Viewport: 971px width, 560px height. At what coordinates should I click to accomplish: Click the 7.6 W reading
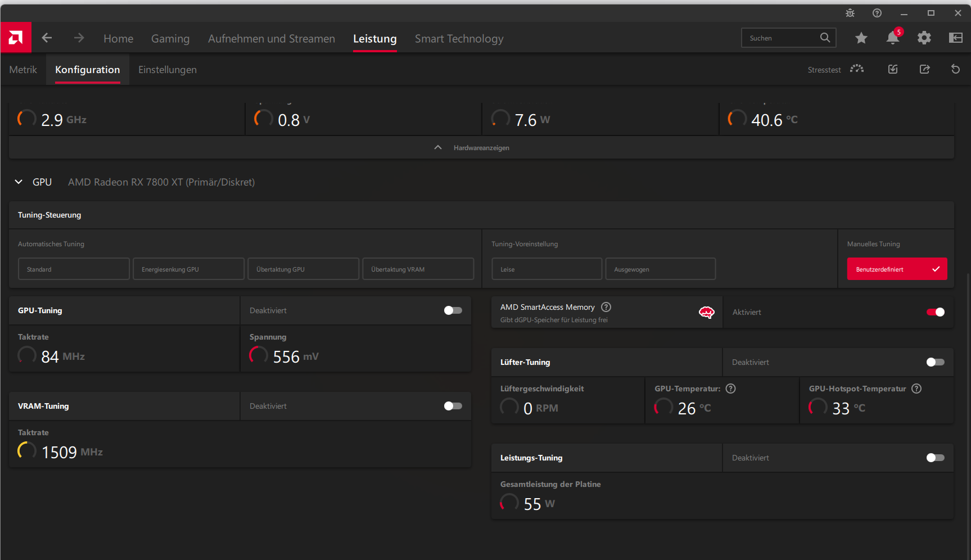pyautogui.click(x=532, y=119)
